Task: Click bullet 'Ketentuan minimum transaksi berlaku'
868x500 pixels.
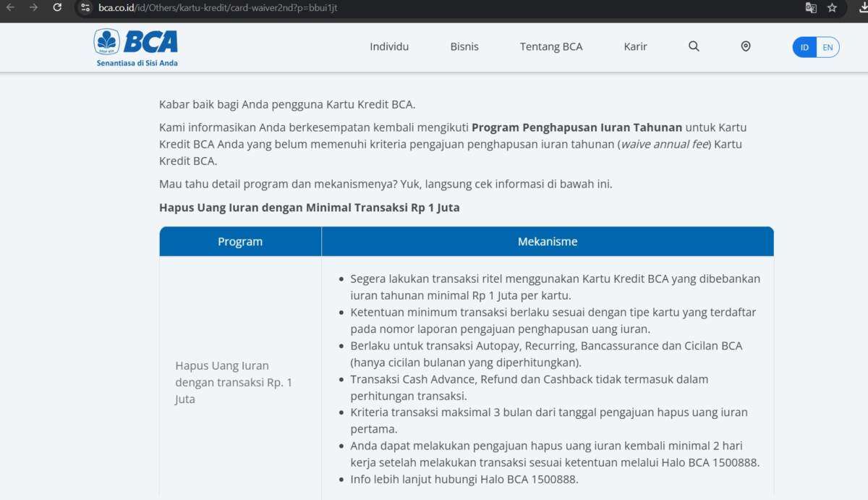Action: point(553,321)
